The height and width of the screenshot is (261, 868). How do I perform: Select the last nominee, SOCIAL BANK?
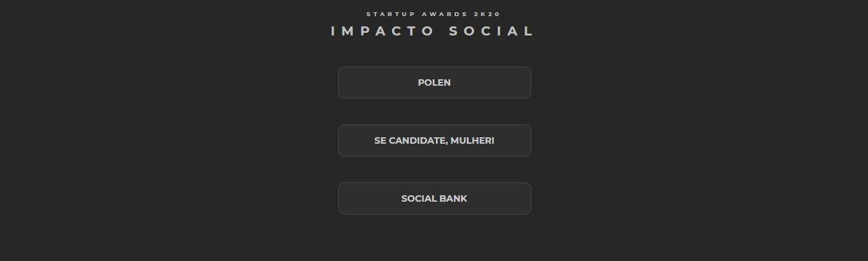tap(434, 198)
